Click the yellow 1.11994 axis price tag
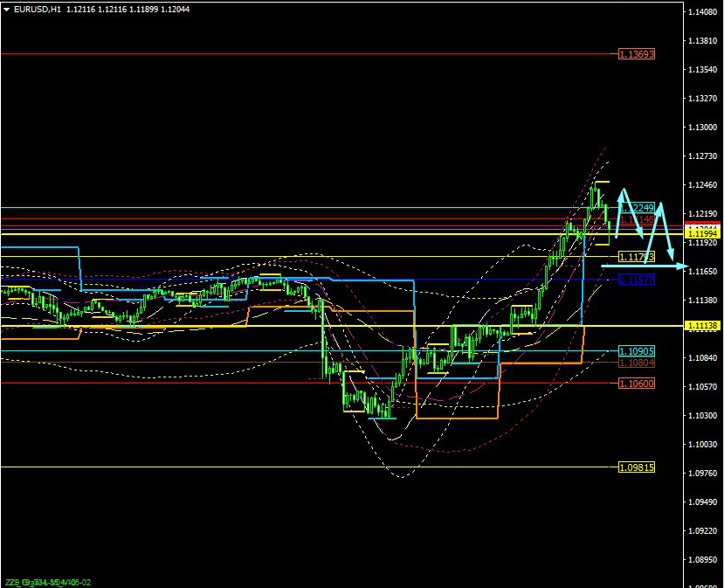Screen dimensions: 724x588 [702, 234]
